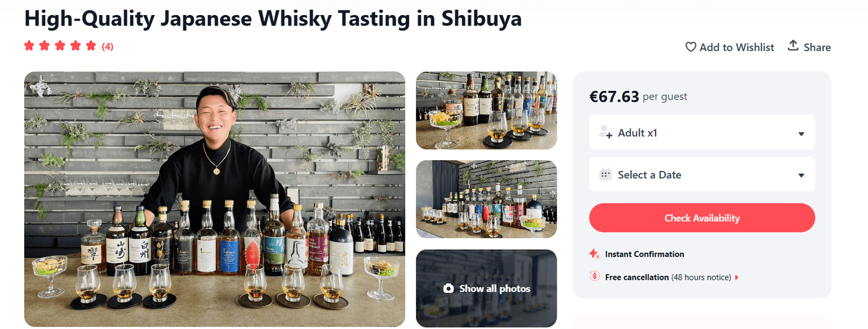Screen dimensions: 868x329
Task: Open the main bartender photo
Action: tap(215, 199)
